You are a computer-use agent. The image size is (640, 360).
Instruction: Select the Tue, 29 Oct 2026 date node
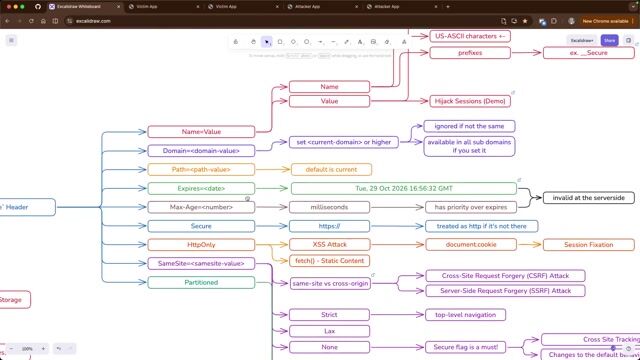pos(404,188)
